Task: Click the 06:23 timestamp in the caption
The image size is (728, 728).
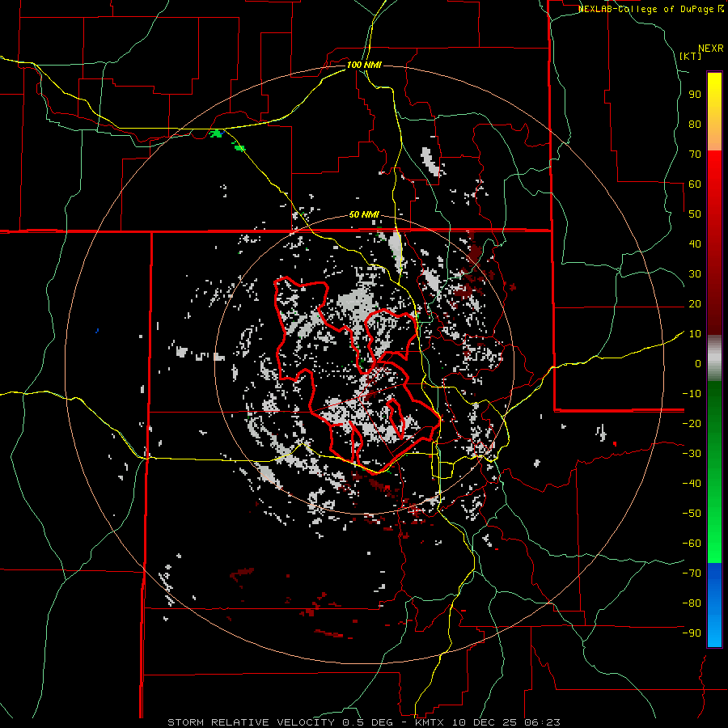Action: [x=542, y=722]
